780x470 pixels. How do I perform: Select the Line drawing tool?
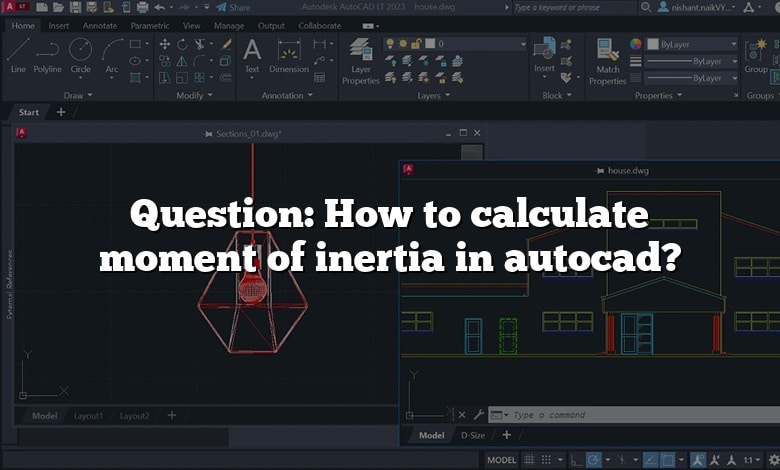click(18, 55)
